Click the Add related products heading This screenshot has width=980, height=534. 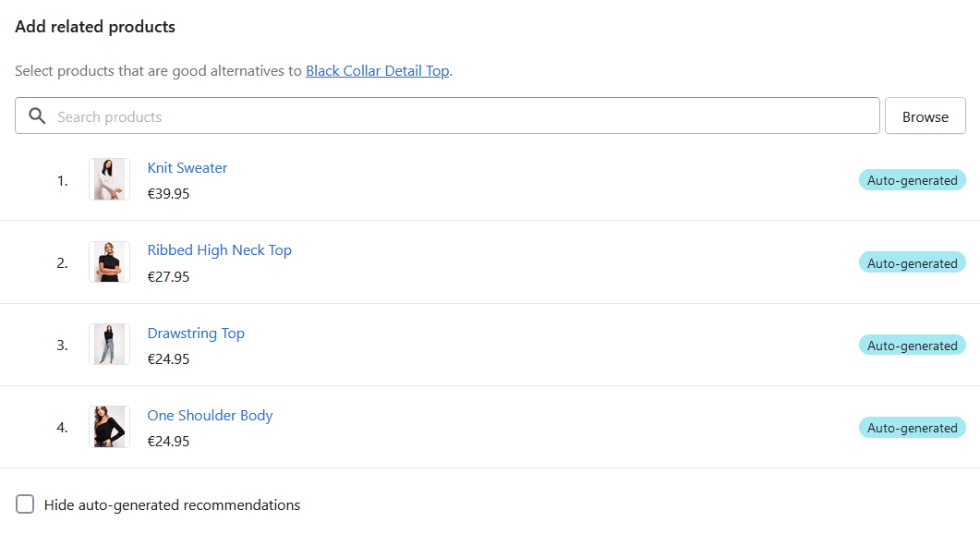point(95,27)
